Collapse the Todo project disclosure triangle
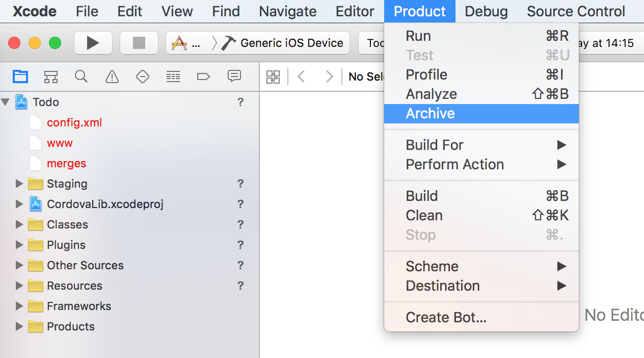644x358 pixels. coord(6,102)
